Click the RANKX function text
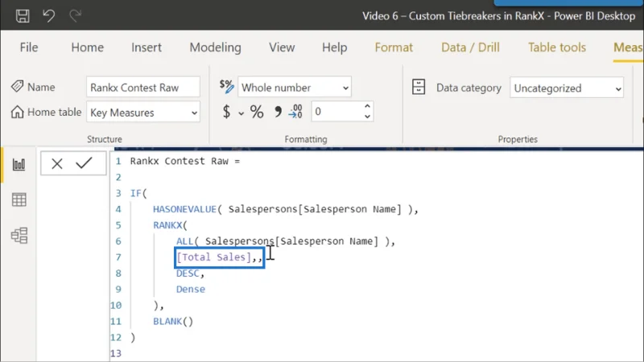 [x=167, y=225]
